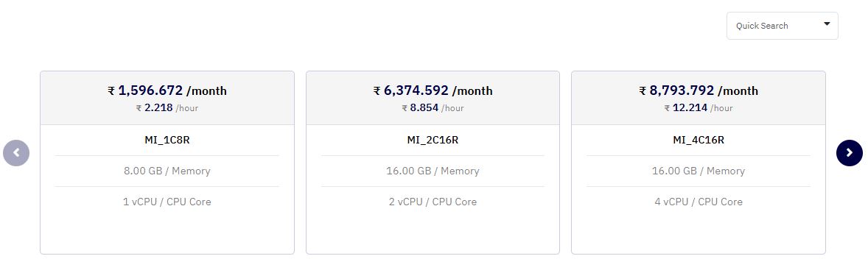Click the ₹ 8.854 /hour rate

(433, 108)
